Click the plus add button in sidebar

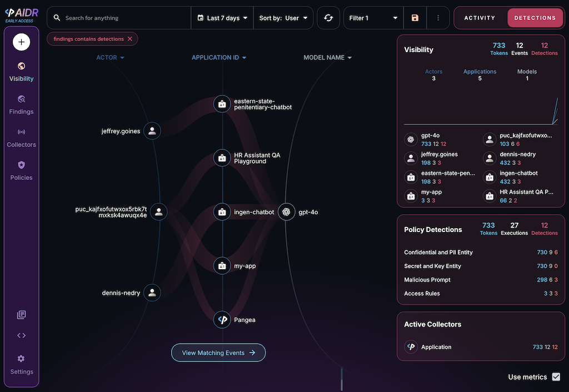(21, 42)
